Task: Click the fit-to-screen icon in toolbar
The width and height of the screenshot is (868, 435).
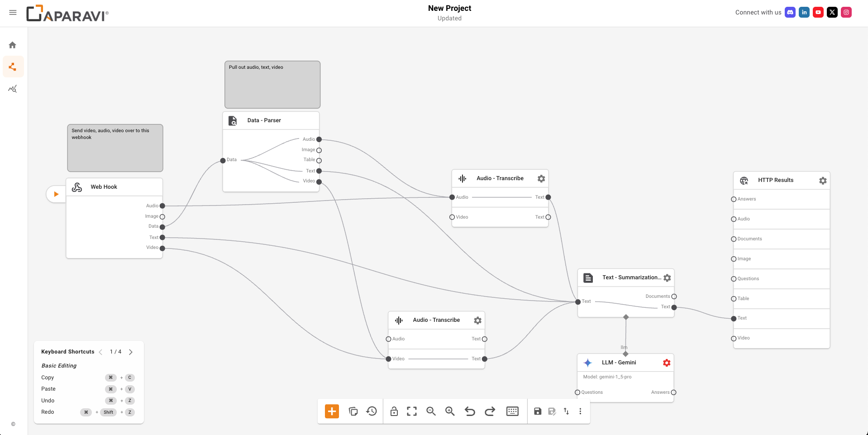Action: point(412,411)
